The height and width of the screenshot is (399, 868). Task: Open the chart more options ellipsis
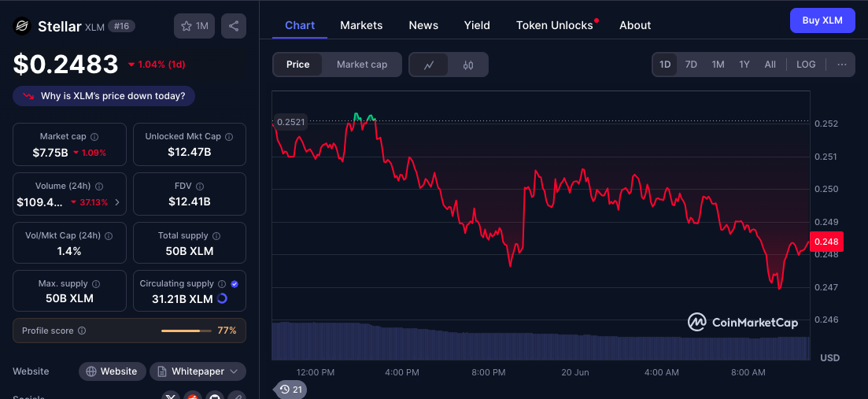(x=842, y=65)
